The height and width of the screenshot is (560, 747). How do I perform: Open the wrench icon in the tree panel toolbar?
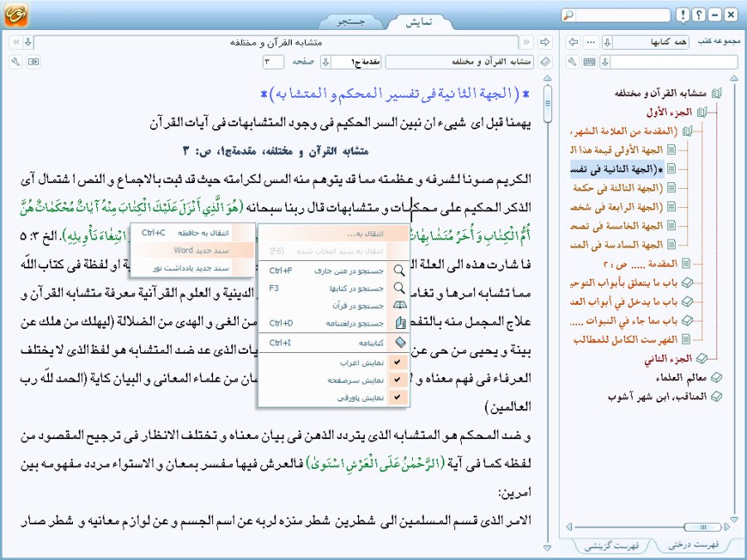(573, 61)
